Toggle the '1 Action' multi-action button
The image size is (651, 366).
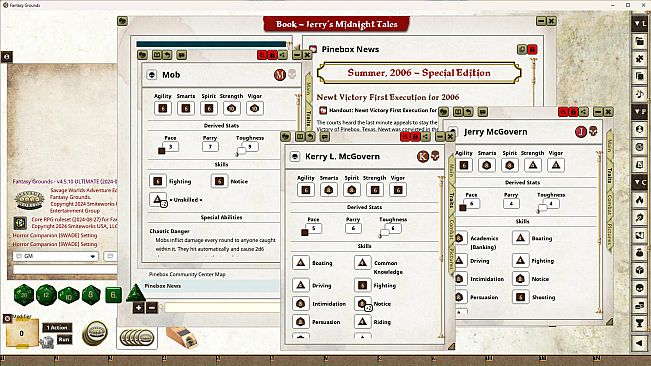click(57, 327)
